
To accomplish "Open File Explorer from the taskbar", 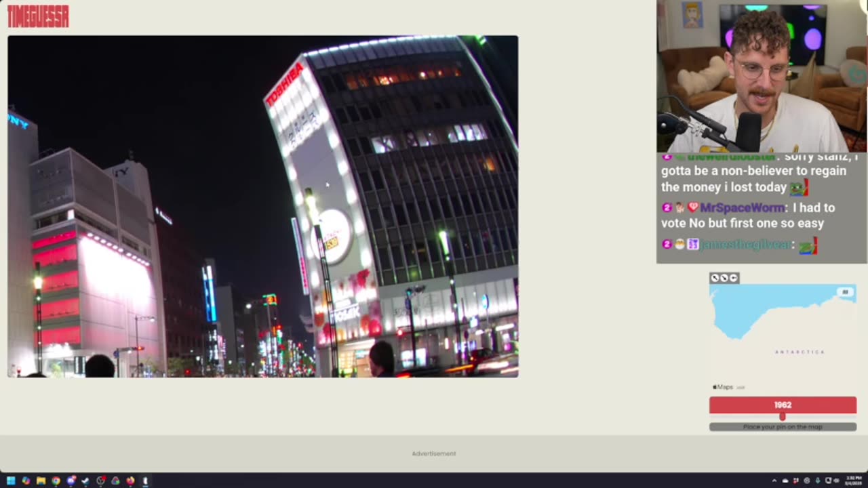I will pyautogui.click(x=41, y=481).
